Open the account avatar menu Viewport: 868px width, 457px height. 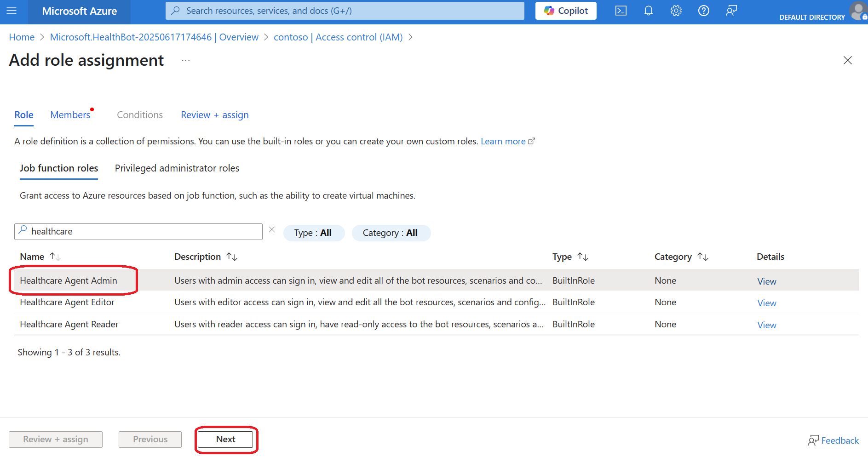pos(858,11)
